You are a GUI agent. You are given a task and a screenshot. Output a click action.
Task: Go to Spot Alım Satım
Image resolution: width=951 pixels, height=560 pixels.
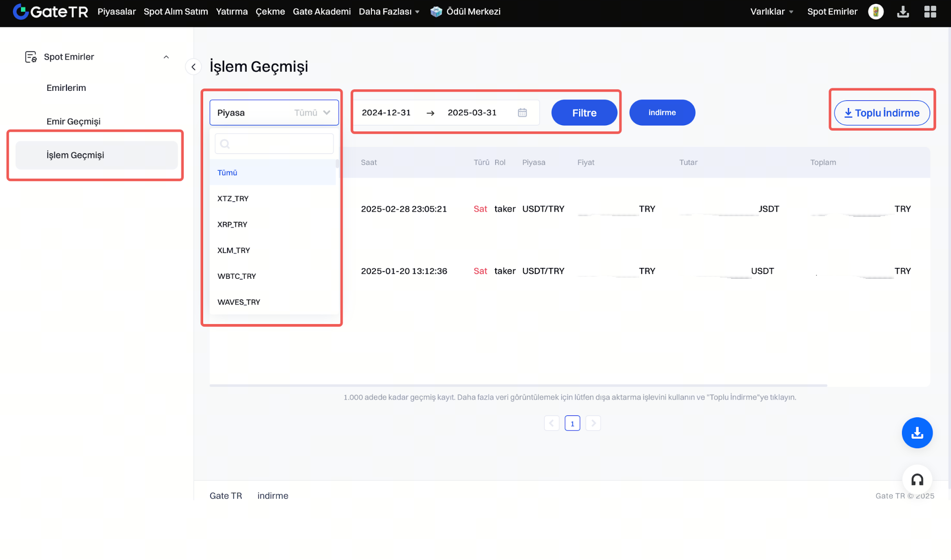176,11
